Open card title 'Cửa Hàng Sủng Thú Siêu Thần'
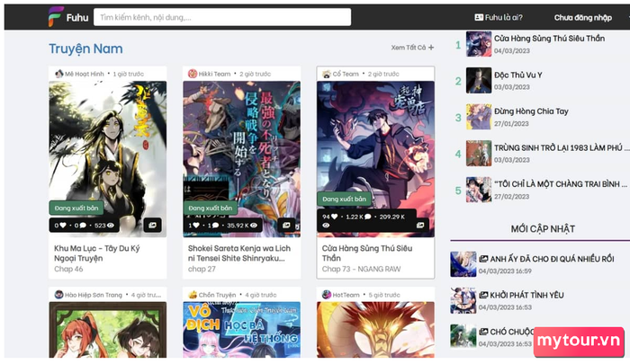 pyautogui.click(x=367, y=253)
